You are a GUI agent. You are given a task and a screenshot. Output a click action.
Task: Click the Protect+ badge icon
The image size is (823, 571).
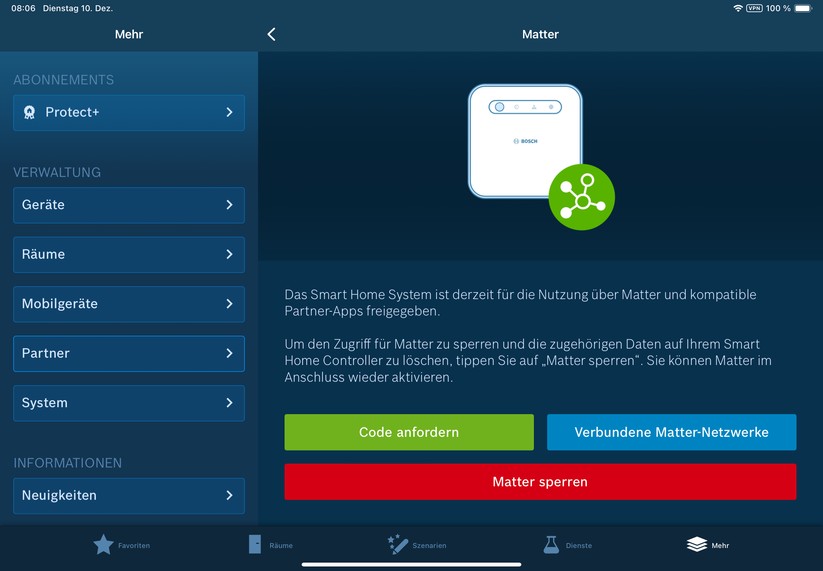tap(29, 112)
